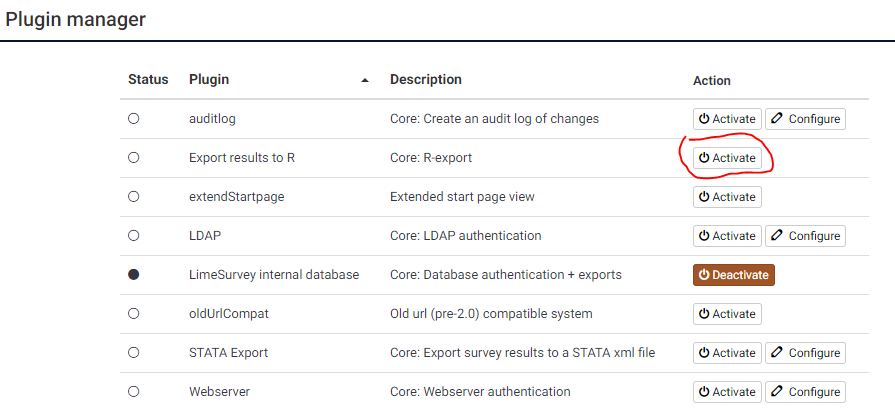This screenshot has height=416, width=895.
Task: Click the auditlog status circle
Action: pyautogui.click(x=134, y=119)
